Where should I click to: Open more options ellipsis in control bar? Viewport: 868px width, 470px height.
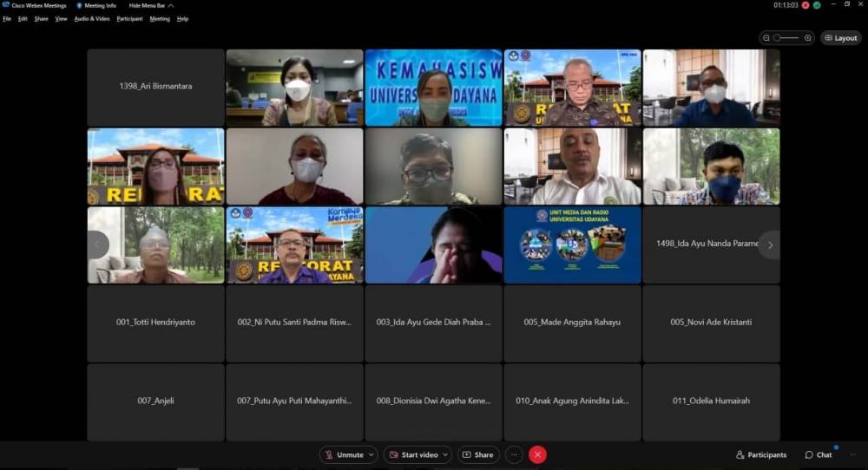[514, 455]
